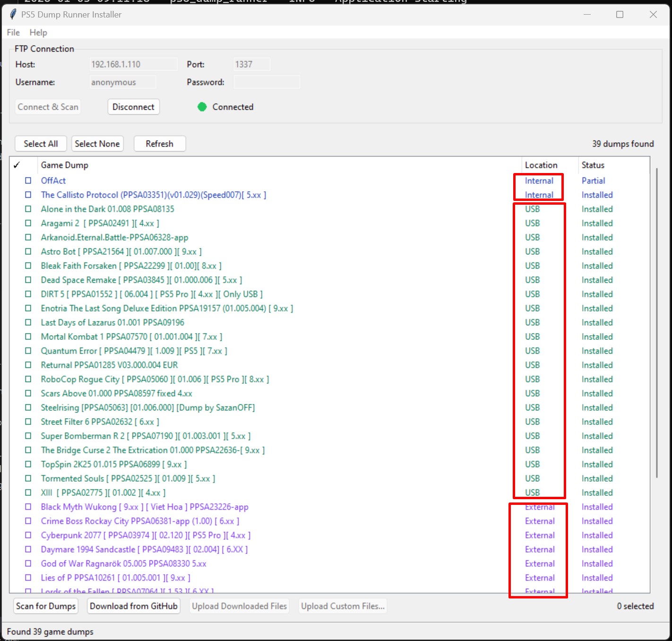Mark the God of War Ragnarök checkbox

28,563
